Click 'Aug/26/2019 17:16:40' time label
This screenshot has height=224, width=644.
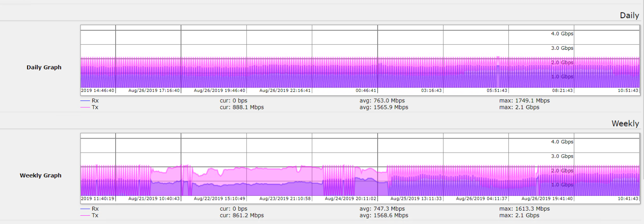pos(154,91)
